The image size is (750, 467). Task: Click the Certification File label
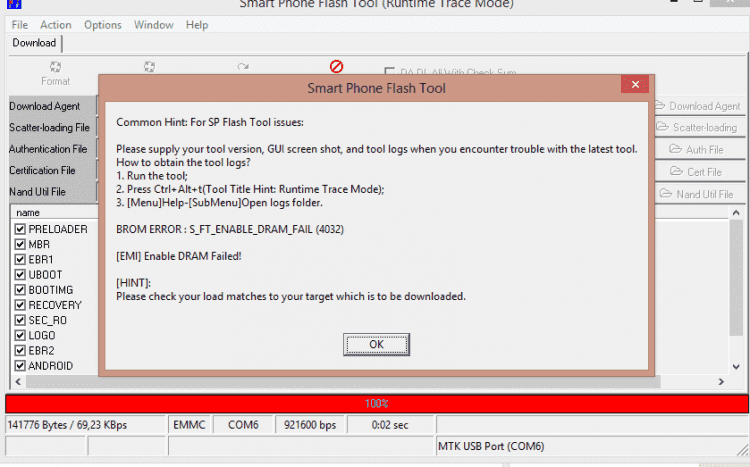pos(42,170)
